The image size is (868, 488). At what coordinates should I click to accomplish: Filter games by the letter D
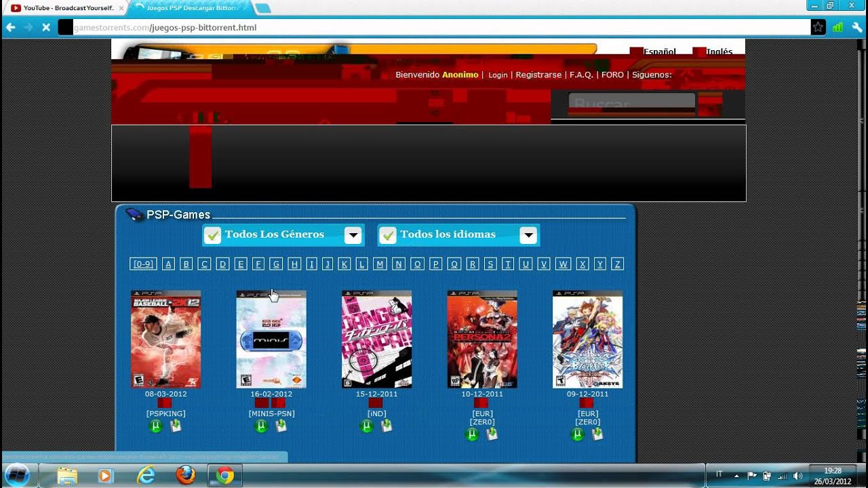222,264
